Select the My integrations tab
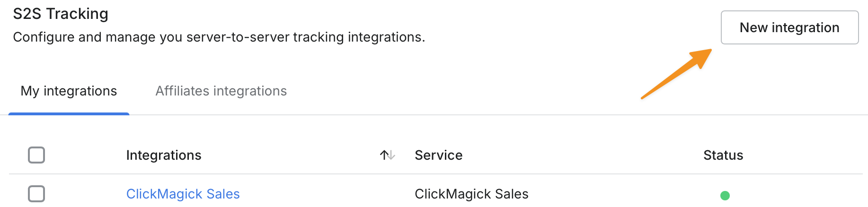This screenshot has width=868, height=207. (69, 91)
